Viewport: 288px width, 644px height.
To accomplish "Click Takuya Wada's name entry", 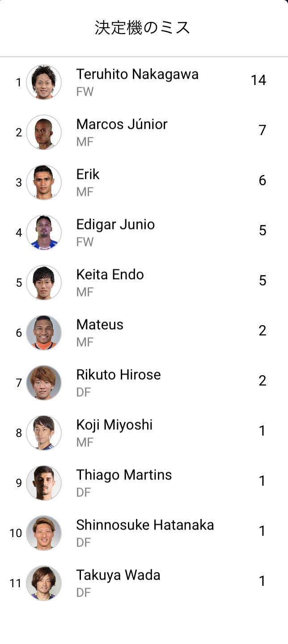I will (118, 575).
